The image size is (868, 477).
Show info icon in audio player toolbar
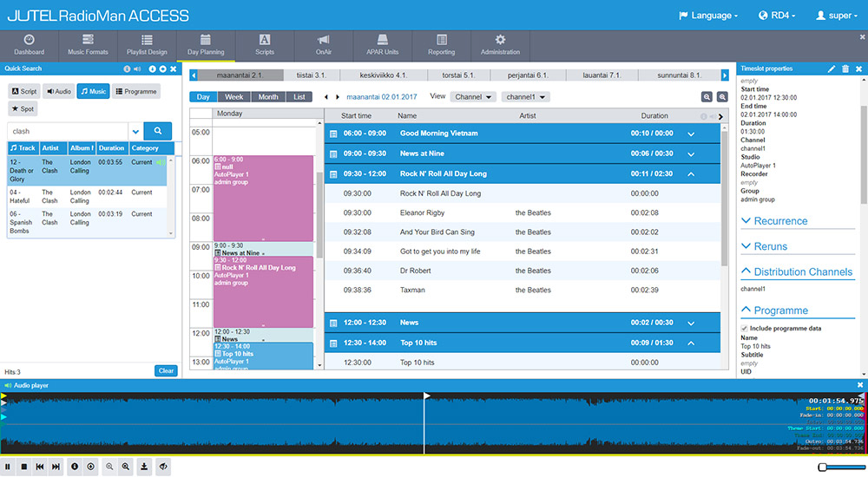75,467
